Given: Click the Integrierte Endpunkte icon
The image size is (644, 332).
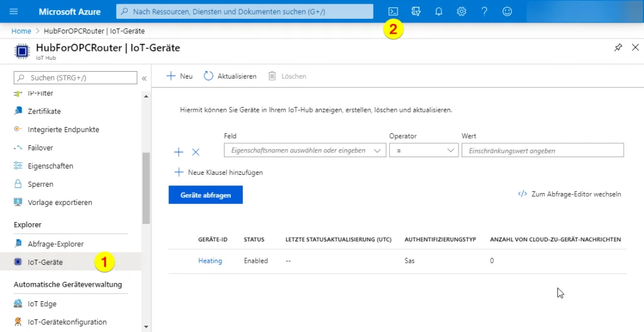Looking at the screenshot, I should click(x=18, y=129).
